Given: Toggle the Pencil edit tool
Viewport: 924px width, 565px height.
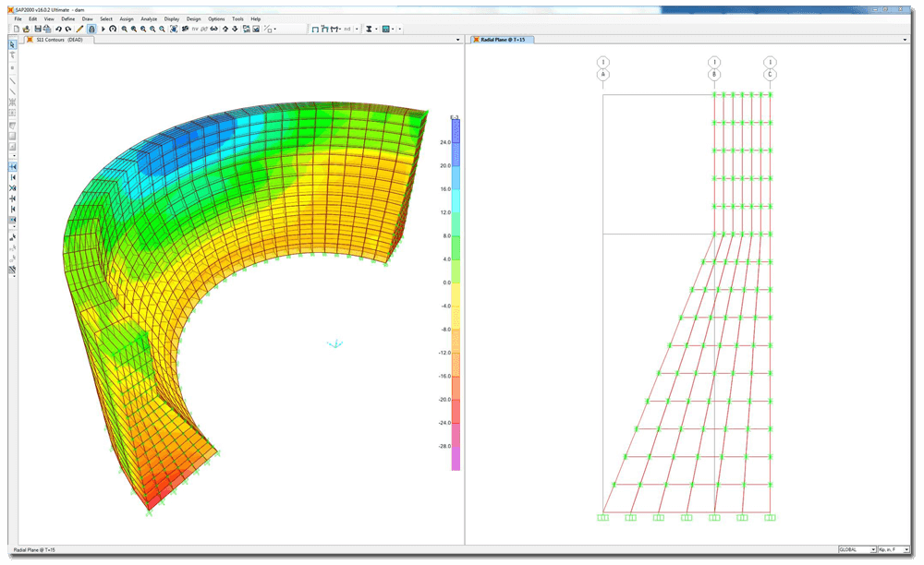Looking at the screenshot, I should click(x=79, y=29).
